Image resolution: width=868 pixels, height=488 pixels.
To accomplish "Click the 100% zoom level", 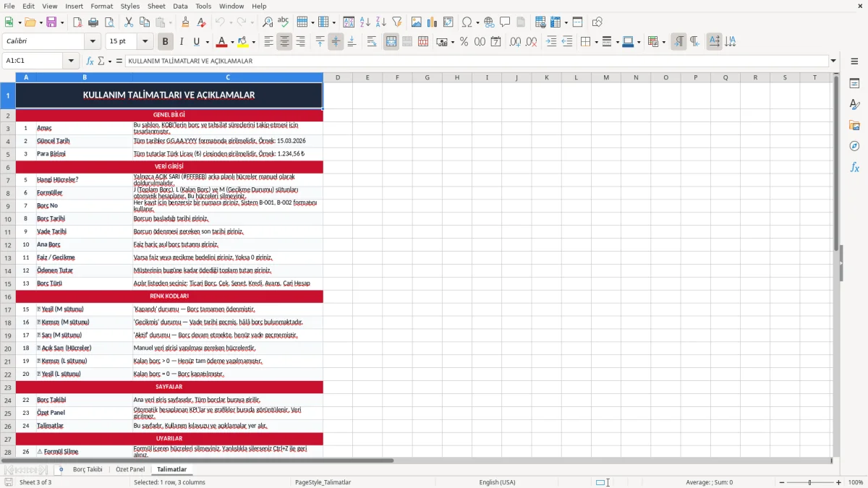I will (856, 482).
